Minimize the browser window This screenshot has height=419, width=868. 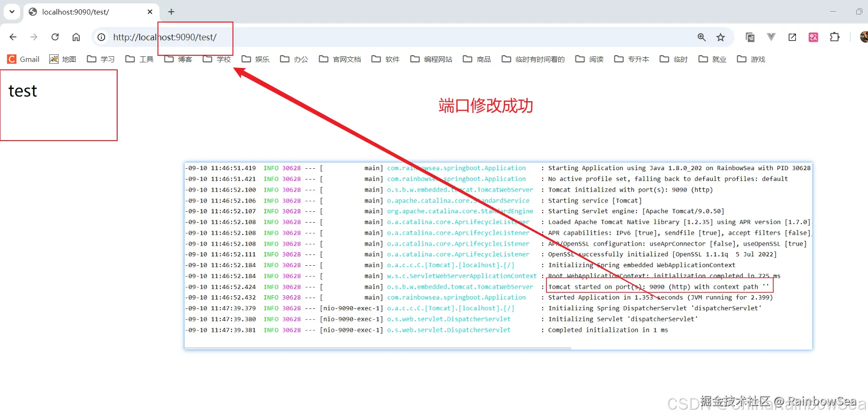point(833,12)
